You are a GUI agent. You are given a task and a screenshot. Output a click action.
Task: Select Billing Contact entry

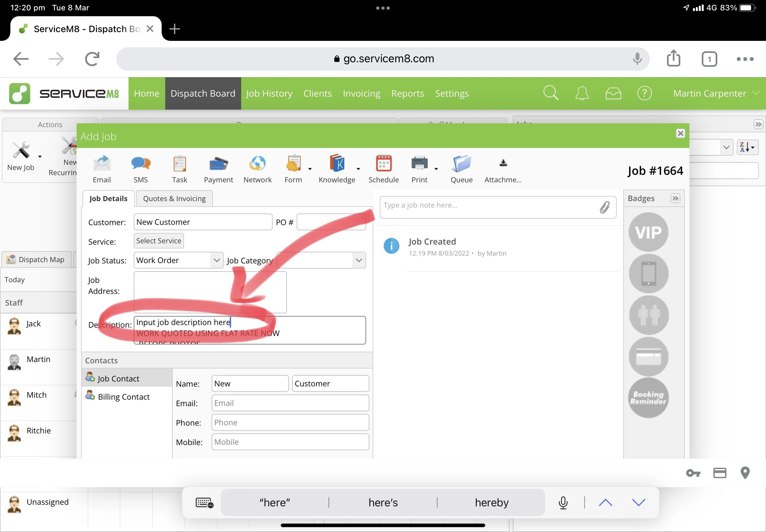(x=123, y=397)
